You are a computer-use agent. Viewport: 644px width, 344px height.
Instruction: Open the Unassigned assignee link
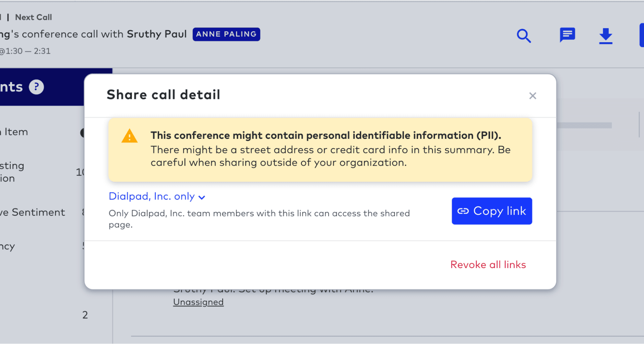(x=198, y=302)
